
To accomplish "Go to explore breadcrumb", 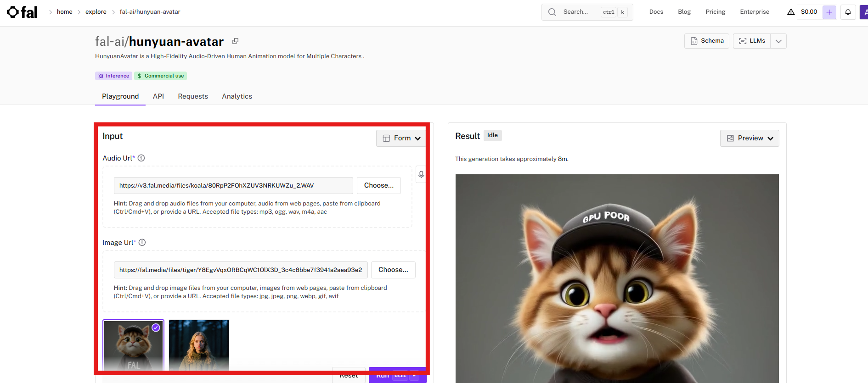I will coord(96,12).
